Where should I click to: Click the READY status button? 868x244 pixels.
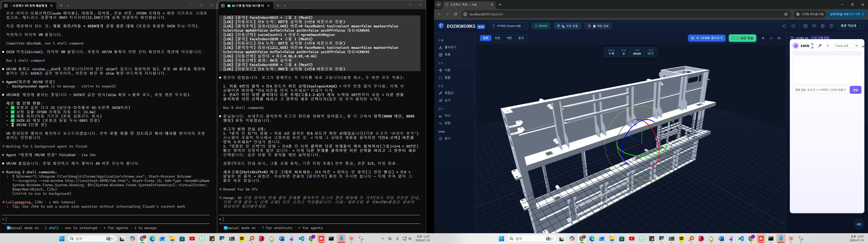(541, 26)
